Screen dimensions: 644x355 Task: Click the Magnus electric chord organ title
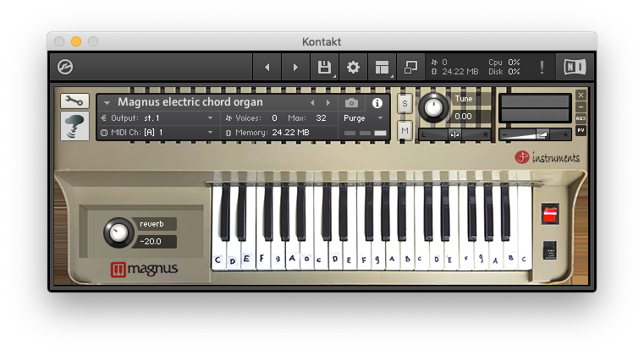(190, 101)
